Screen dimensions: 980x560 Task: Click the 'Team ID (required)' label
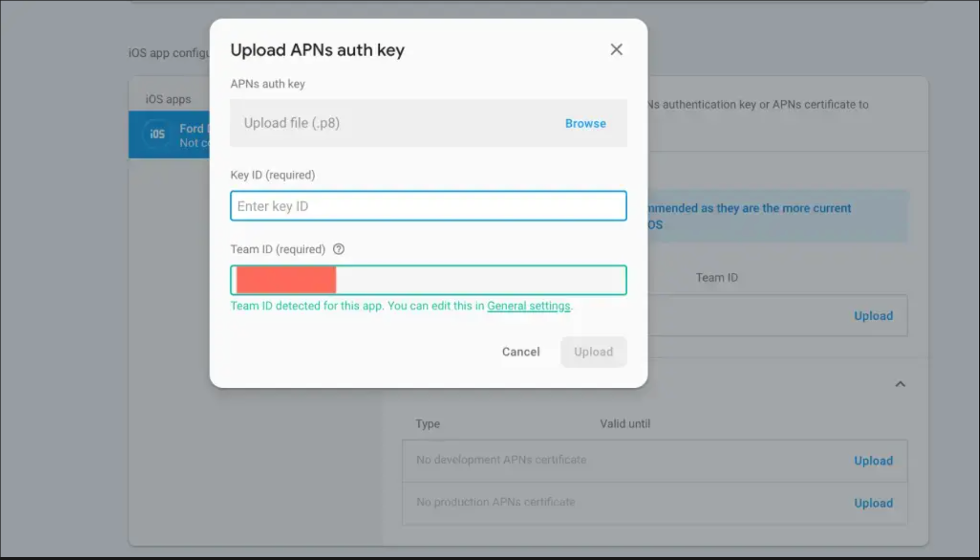tap(278, 249)
